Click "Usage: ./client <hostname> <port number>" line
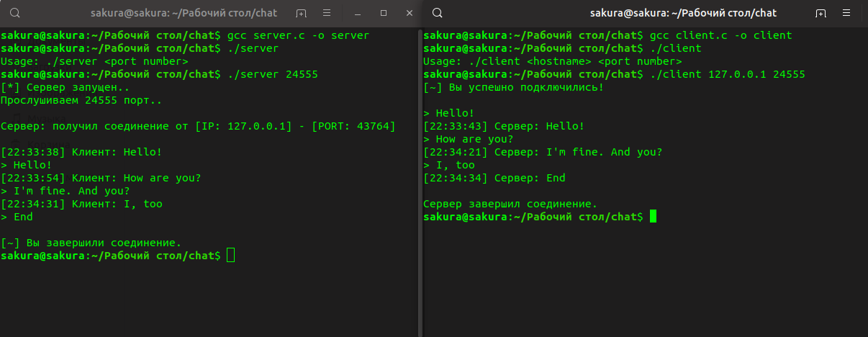Screen dimensions: 868x337 [x=553, y=61]
